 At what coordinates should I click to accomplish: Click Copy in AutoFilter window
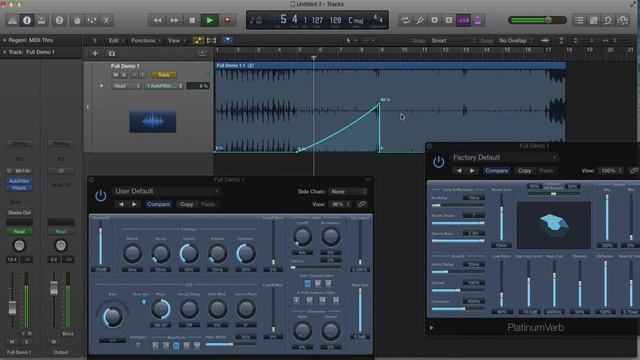point(187,204)
